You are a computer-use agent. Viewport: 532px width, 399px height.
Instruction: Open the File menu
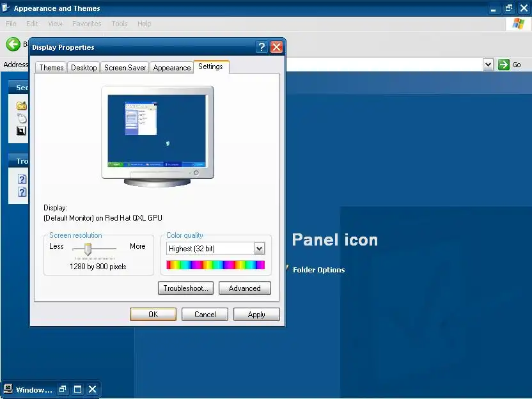point(11,24)
